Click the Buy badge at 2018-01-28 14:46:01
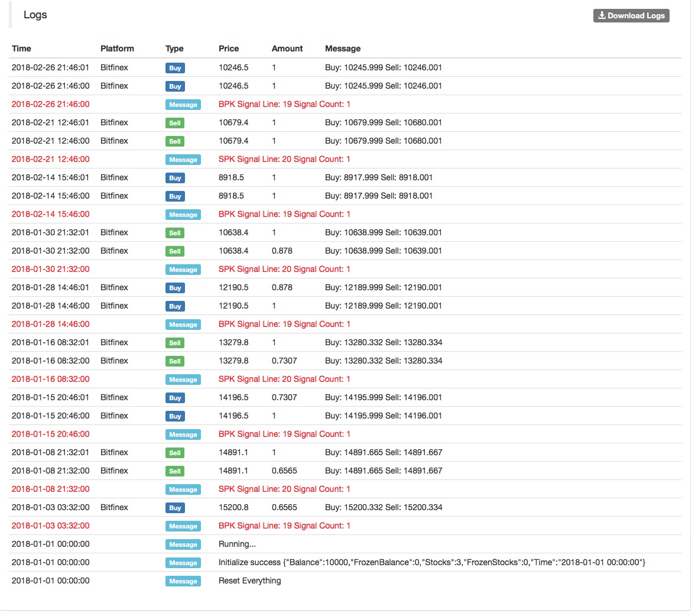This screenshot has width=695, height=616. [175, 288]
